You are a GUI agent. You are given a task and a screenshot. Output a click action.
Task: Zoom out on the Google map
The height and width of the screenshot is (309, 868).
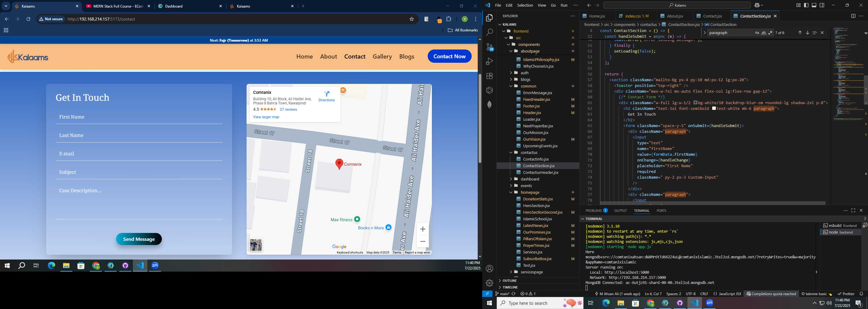tap(423, 241)
